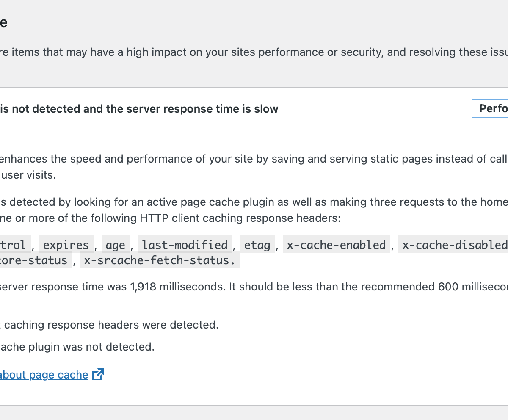The image size is (508, 420).
Task: Select the "x-cache-enabled" header code tag
Action: pos(336,245)
